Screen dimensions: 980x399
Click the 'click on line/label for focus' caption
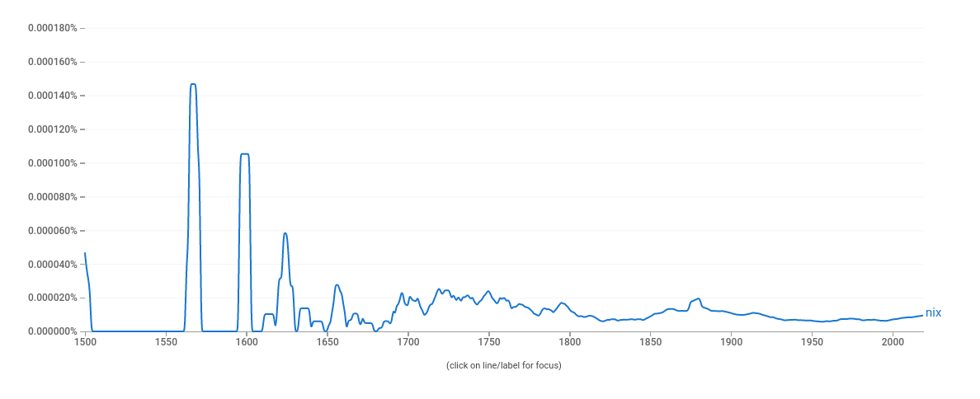[x=503, y=365]
